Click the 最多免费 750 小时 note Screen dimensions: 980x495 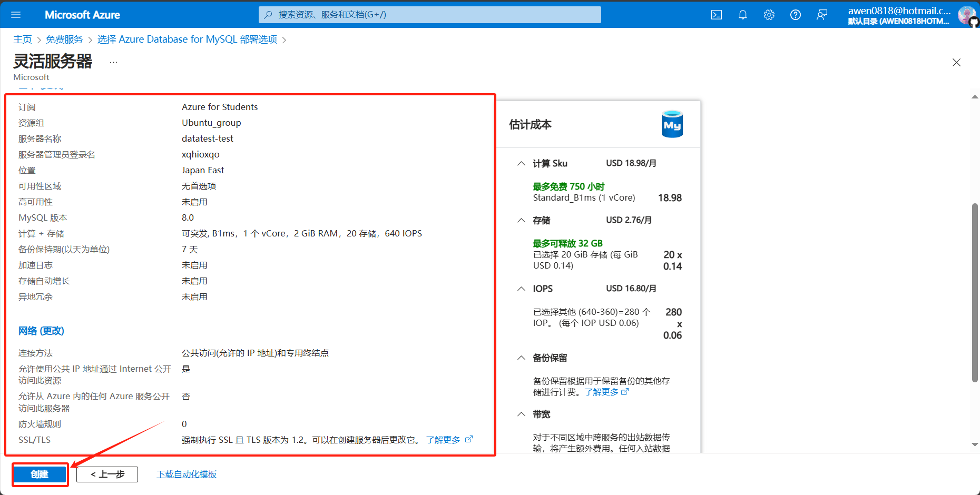point(569,186)
